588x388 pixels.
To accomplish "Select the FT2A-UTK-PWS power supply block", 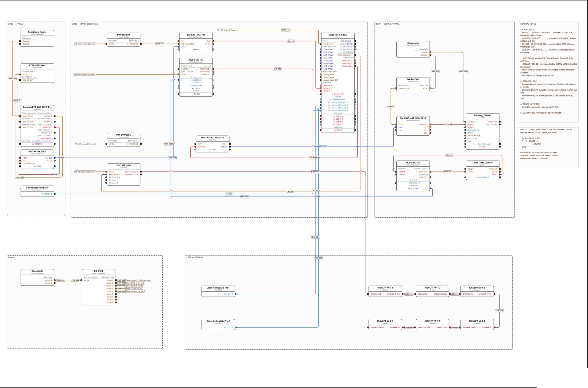I will click(37, 73).
